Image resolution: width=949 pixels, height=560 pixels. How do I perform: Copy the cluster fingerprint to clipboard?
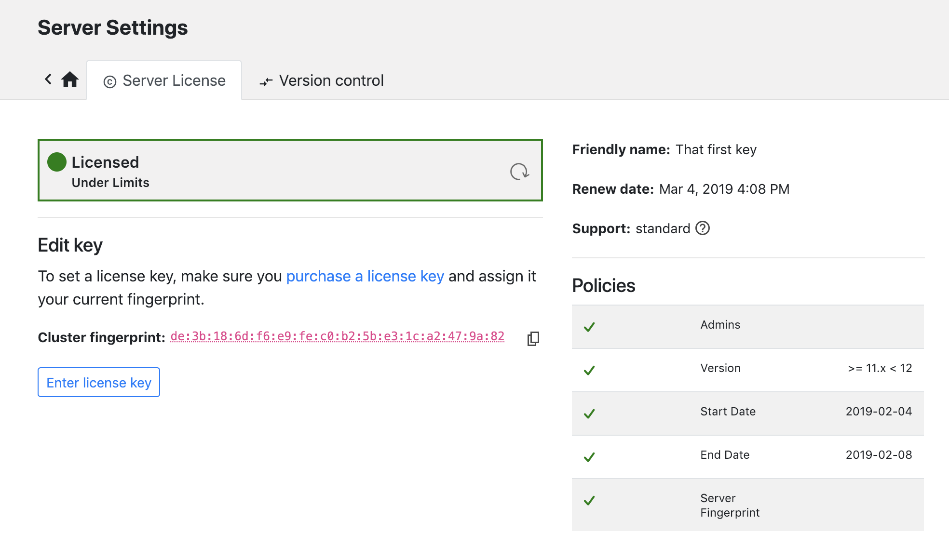click(533, 338)
